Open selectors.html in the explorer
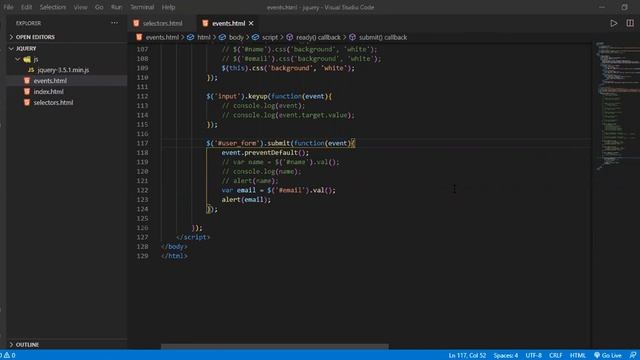Image resolution: width=640 pixels, height=360 pixels. [53, 102]
